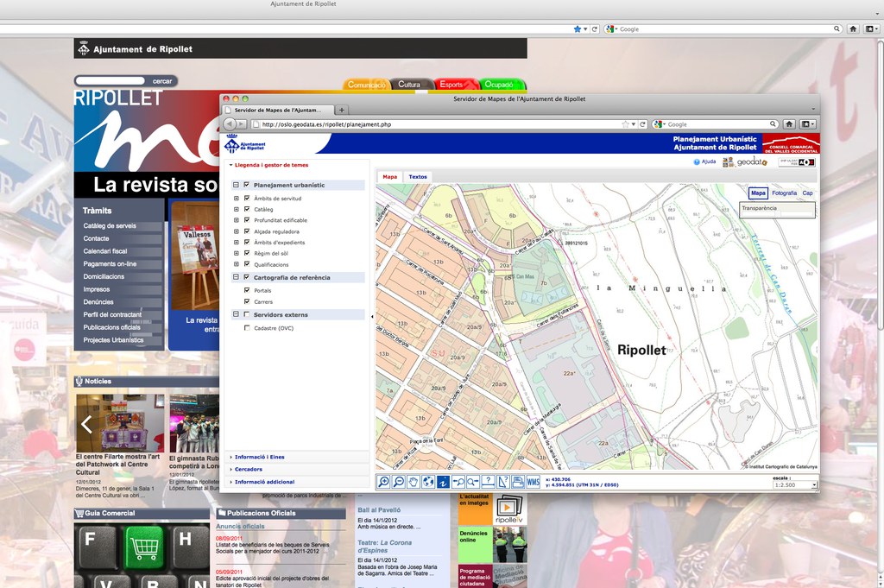This screenshot has width=884, height=588.
Task: Adjust the Transparència slider
Action: click(777, 208)
